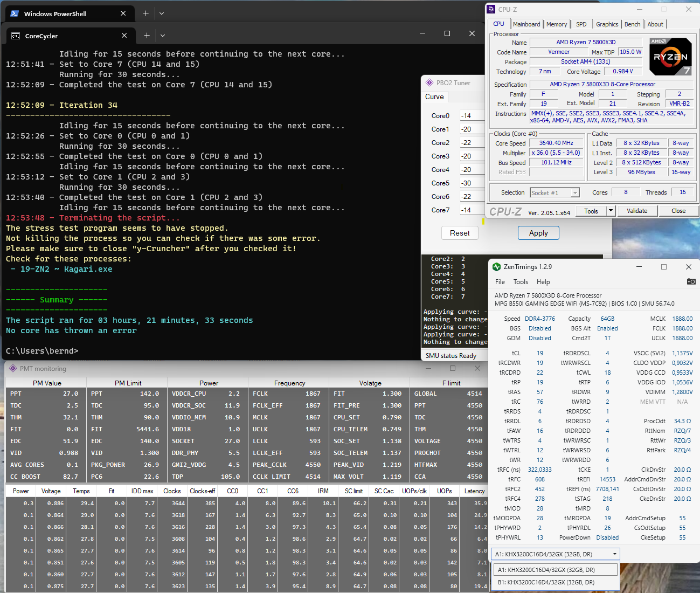Add a new tab in background PowerShell window
This screenshot has width=700, height=593.
145,13
